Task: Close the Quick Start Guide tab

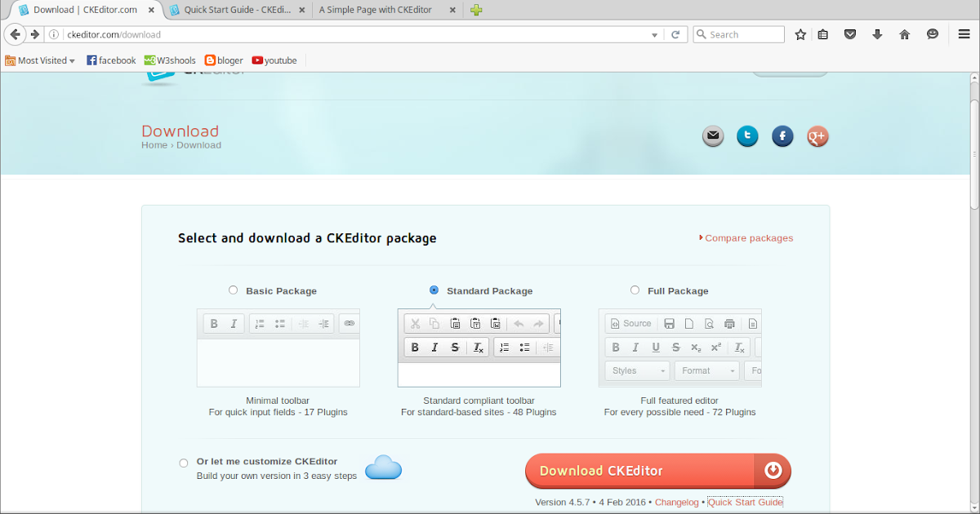Action: point(302,11)
